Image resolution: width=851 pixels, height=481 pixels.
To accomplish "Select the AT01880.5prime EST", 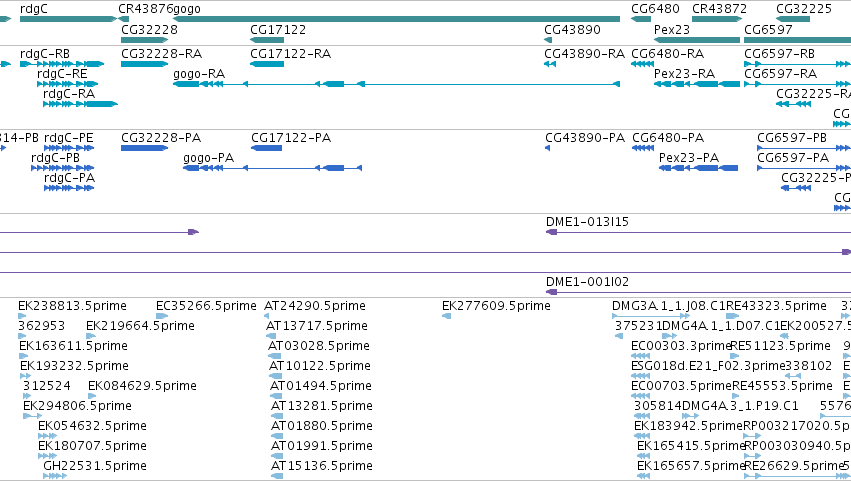I will point(277,436).
